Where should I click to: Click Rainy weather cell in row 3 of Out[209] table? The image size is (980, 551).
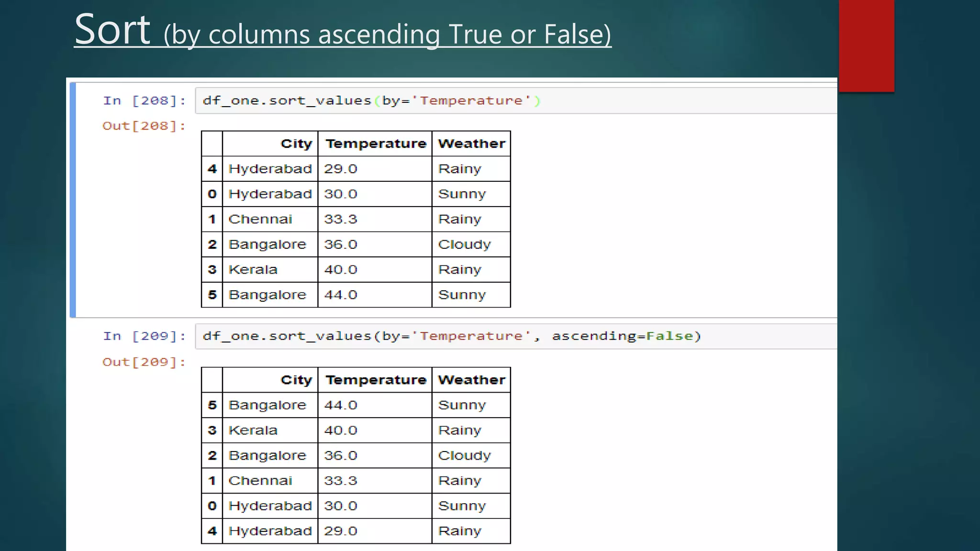click(x=471, y=430)
